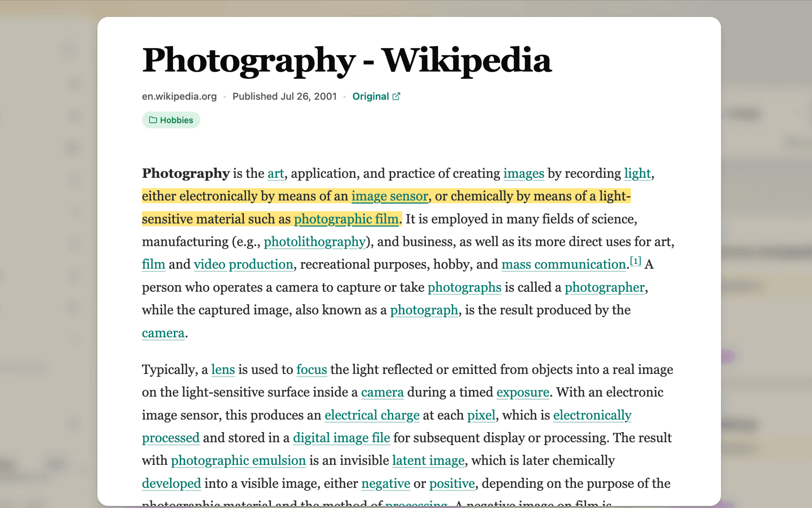Follow the 'focus' link
This screenshot has width=812, height=508.
312,369
